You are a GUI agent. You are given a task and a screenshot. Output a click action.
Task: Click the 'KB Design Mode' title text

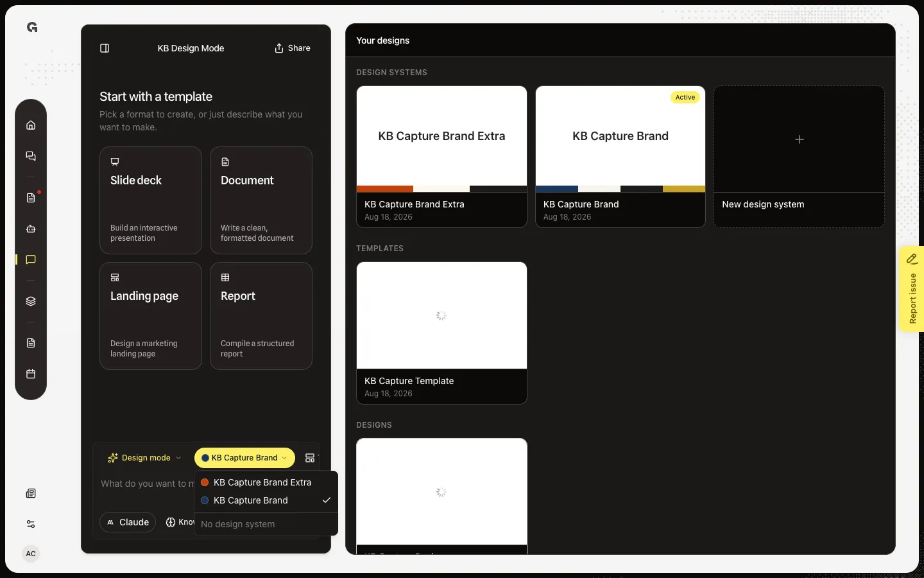[191, 48]
